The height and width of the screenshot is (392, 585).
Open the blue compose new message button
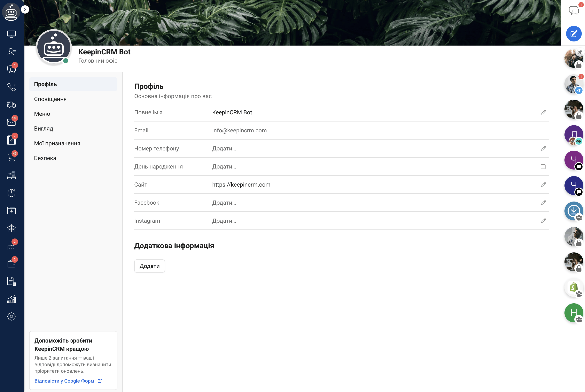point(574,33)
